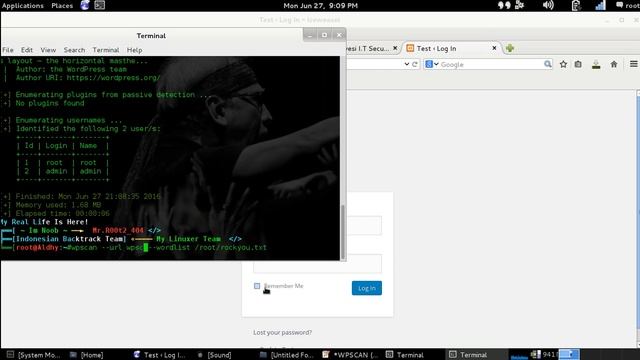Click the search magnifier in Google search box

tap(548, 64)
